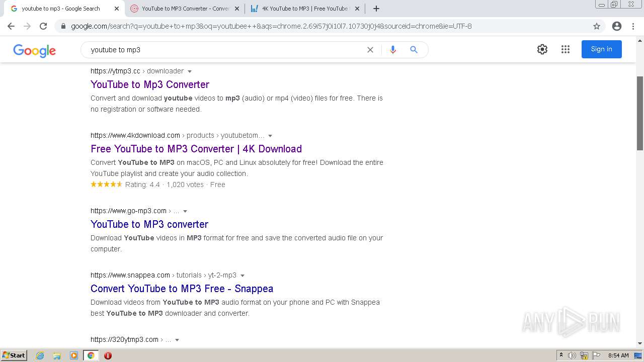
Task: Open the Chrome profile avatar menu
Action: coord(617,26)
